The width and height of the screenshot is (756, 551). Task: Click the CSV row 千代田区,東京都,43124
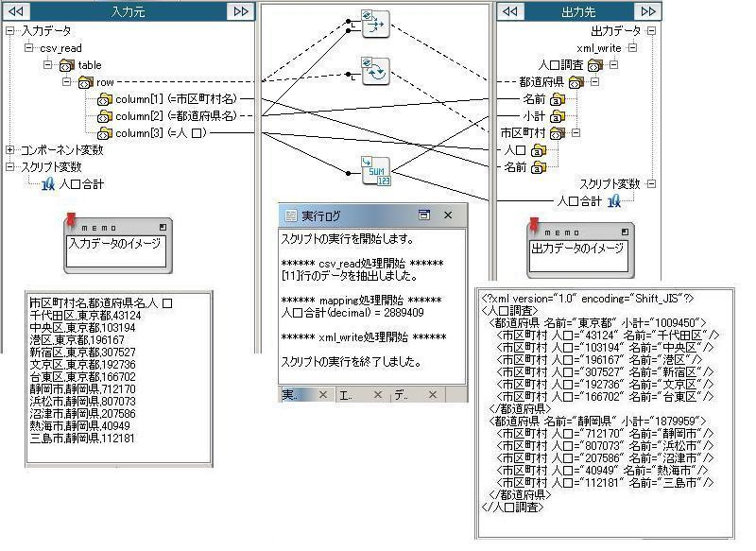85,316
